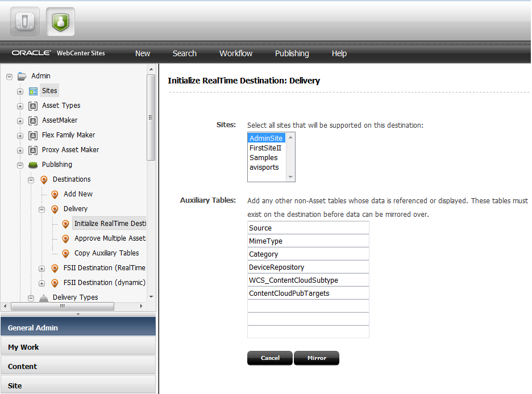Image resolution: width=532 pixels, height=394 pixels.
Task: Click the tree panel vertical scrollbar thumb
Action: click(151, 118)
